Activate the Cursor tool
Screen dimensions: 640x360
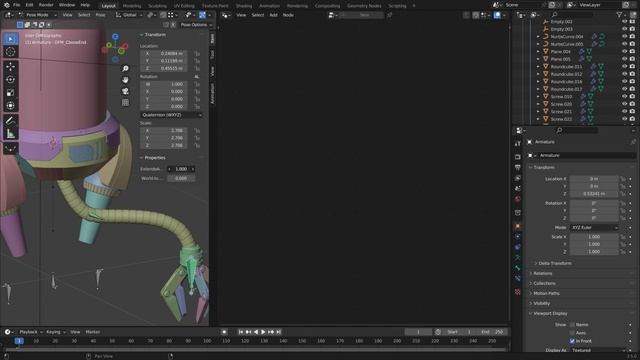click(x=11, y=52)
